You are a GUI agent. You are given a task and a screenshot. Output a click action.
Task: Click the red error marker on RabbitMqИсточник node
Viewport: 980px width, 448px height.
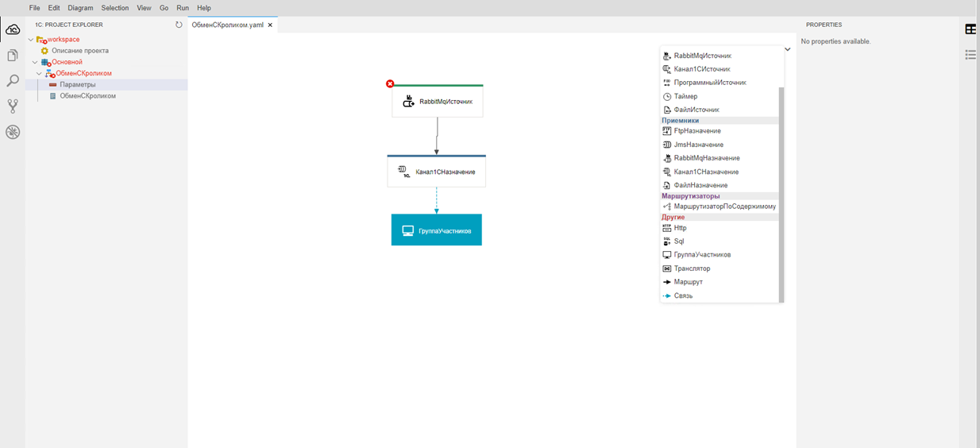click(x=390, y=84)
